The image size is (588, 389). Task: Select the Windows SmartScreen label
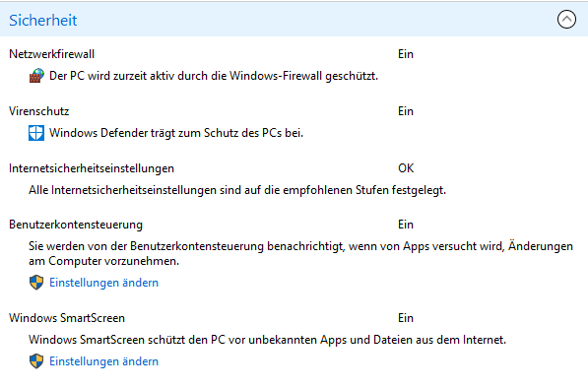(67, 318)
